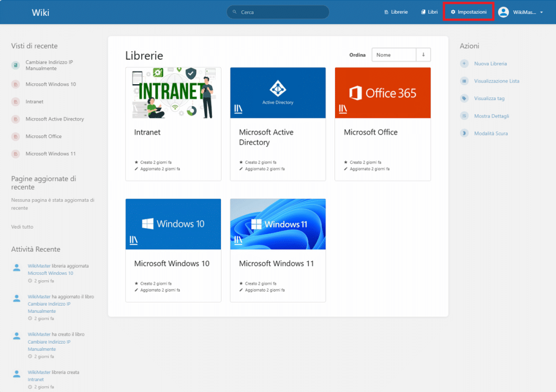Click Microsoft Windows 10 card title
Screen dimensions: 556x392
[172, 264]
